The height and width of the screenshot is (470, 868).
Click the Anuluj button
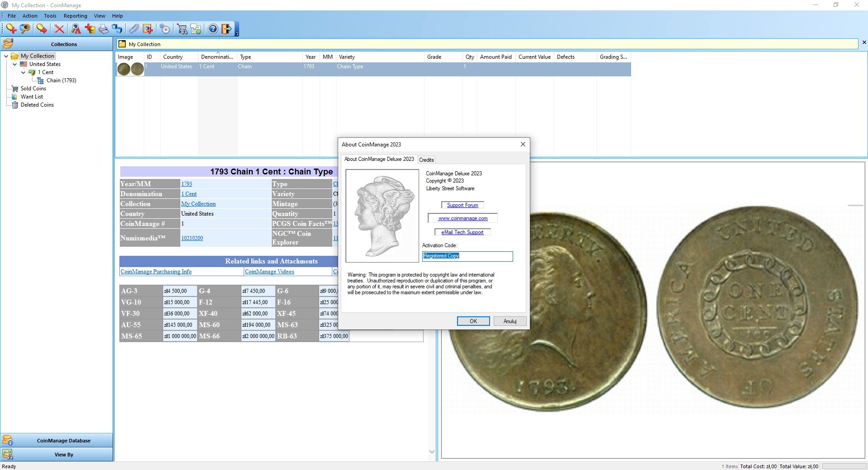(x=510, y=321)
